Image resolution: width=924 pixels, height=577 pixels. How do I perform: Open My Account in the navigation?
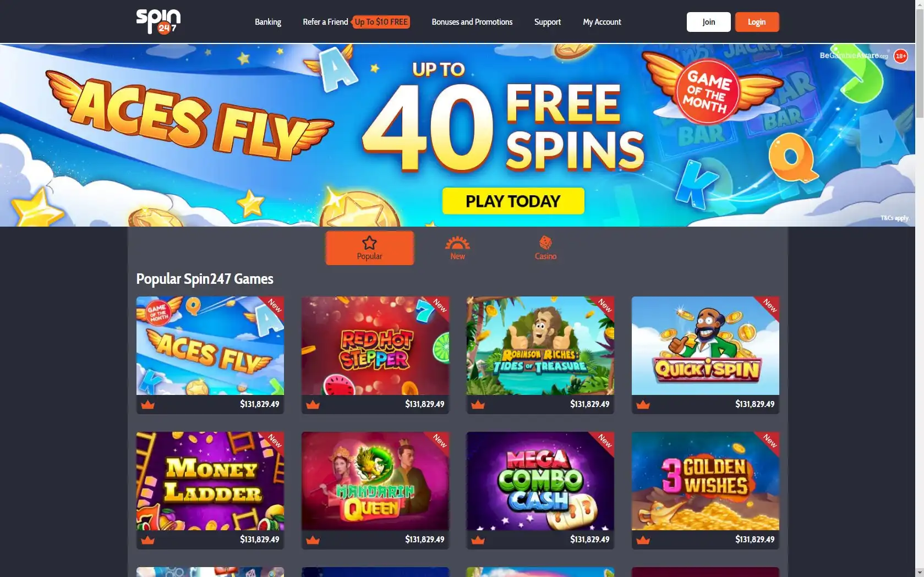point(602,22)
